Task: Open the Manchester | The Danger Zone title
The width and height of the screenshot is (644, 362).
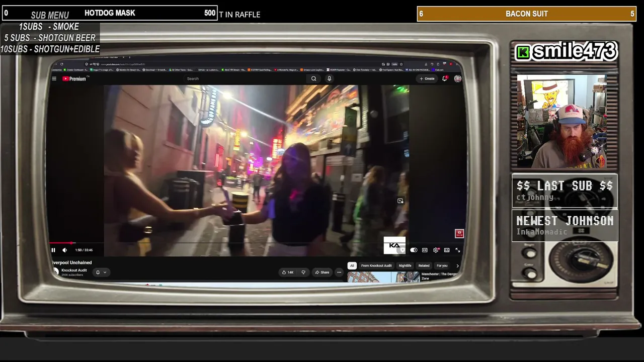Action: coord(440,276)
